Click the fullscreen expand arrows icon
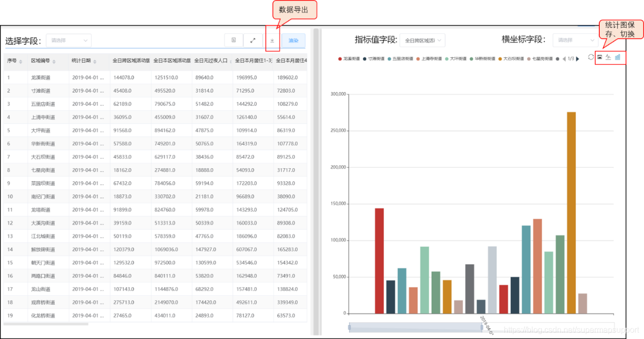 (253, 40)
